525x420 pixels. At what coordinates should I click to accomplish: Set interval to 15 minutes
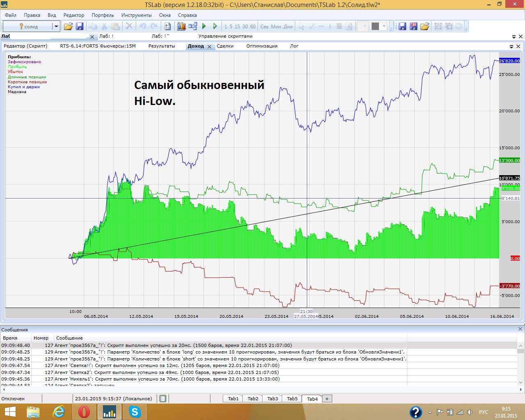coord(237,26)
